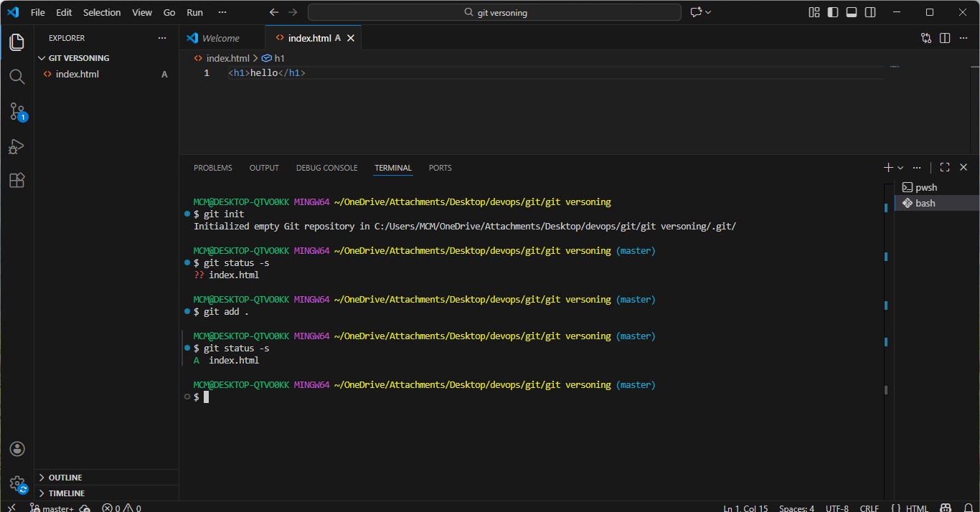980x512 pixels.
Task: Open the Go menu
Action: coord(169,12)
